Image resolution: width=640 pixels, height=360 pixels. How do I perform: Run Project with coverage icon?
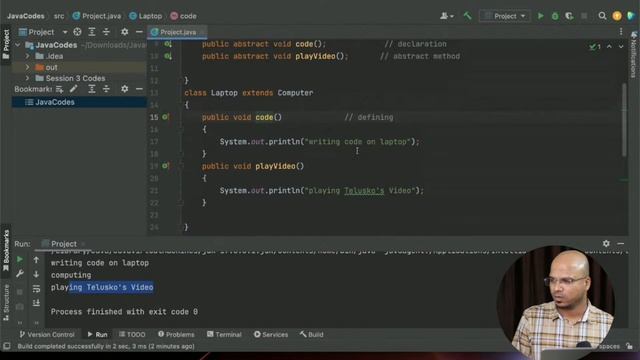(x=569, y=16)
